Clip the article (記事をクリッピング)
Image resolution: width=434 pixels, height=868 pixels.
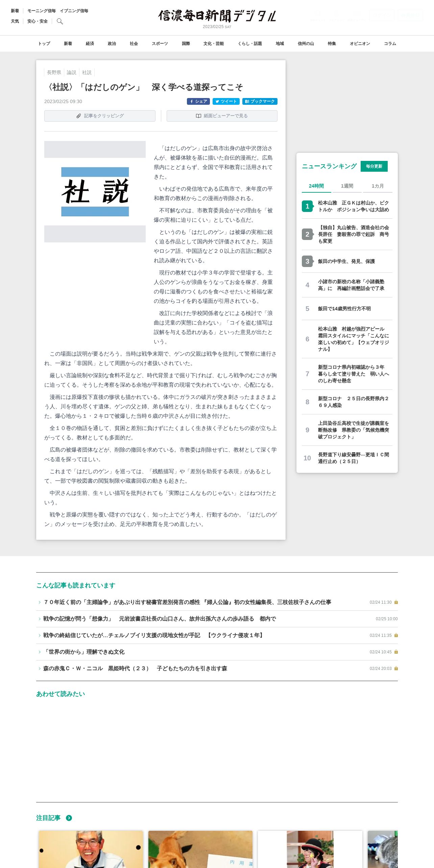[100, 116]
